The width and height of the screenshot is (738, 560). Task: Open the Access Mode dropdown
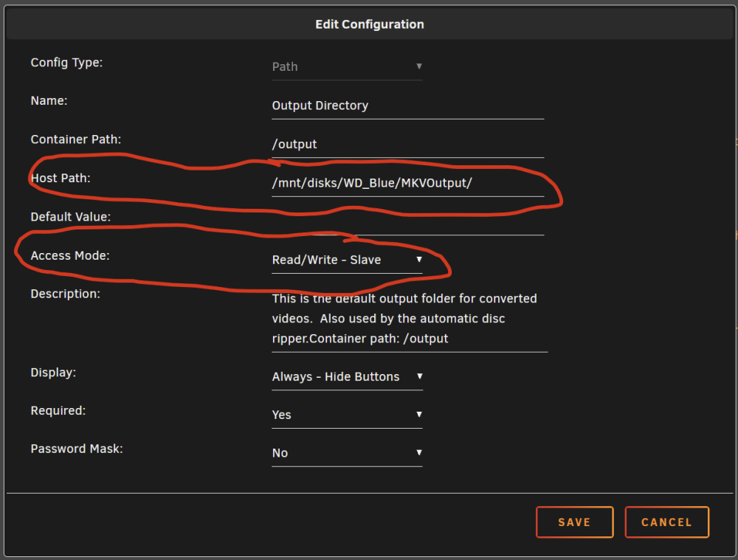[347, 260]
